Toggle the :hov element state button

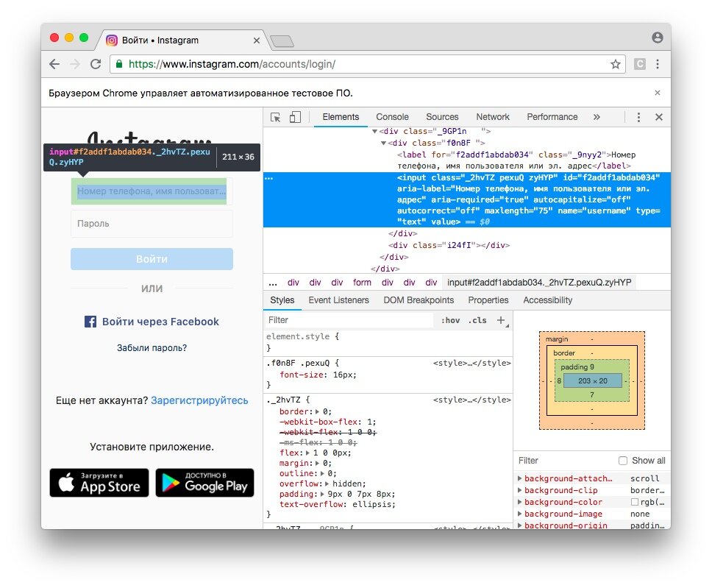[x=450, y=320]
